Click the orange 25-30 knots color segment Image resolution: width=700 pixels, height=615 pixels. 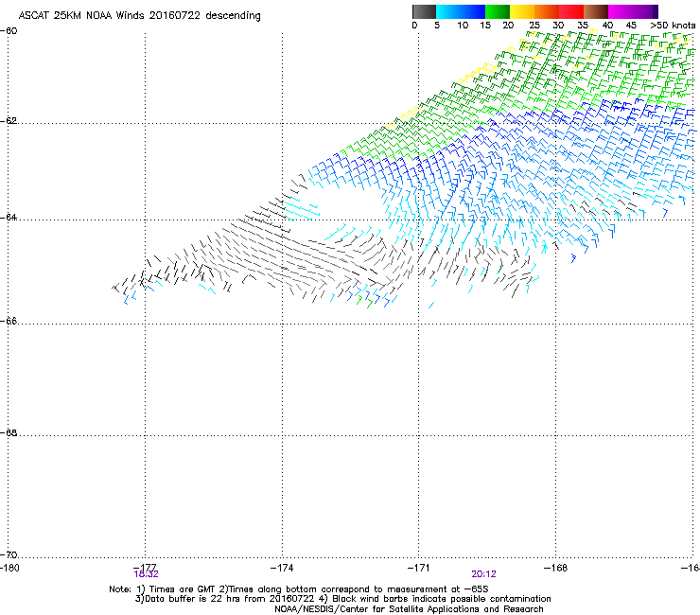click(x=547, y=11)
